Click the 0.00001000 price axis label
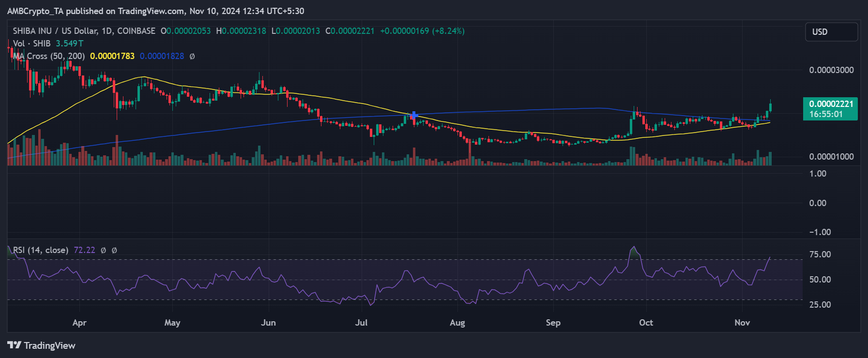868x358 pixels. (831, 157)
